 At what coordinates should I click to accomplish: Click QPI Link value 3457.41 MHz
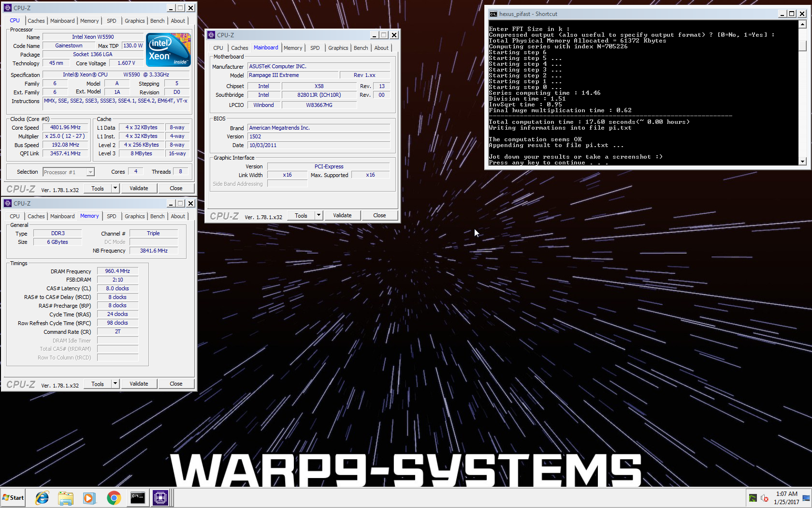(x=66, y=153)
